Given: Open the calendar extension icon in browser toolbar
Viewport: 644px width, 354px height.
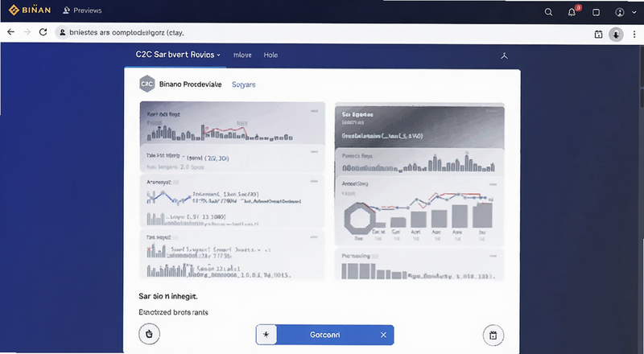Looking at the screenshot, I should pyautogui.click(x=598, y=35).
